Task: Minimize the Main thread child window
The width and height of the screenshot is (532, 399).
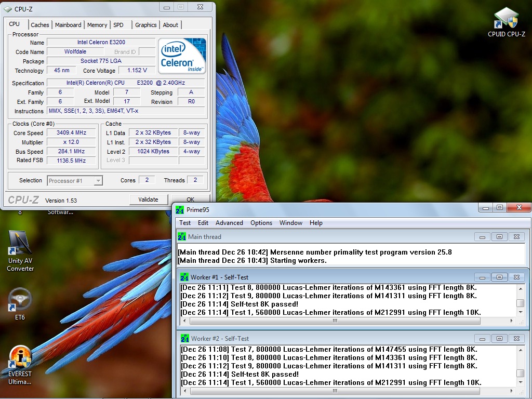Action: [482, 237]
